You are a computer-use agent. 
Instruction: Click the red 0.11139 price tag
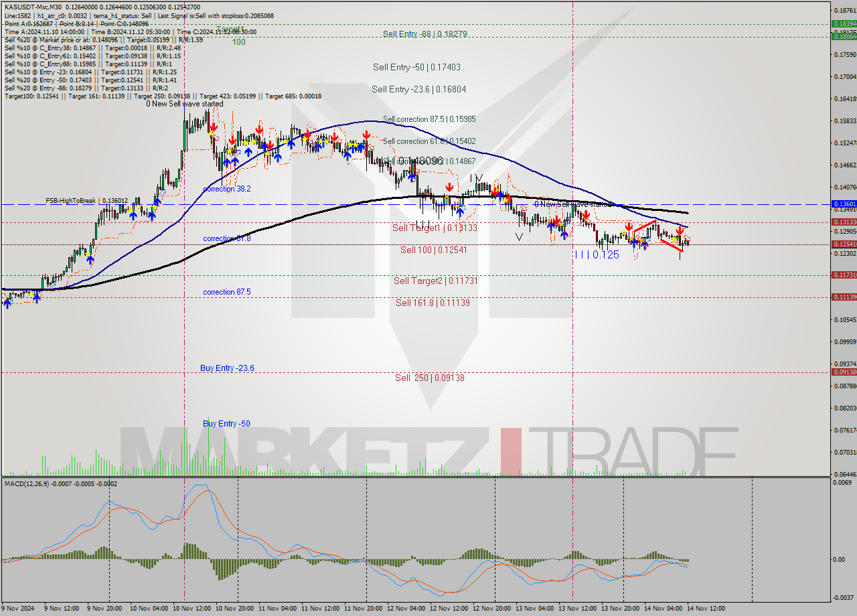click(844, 297)
